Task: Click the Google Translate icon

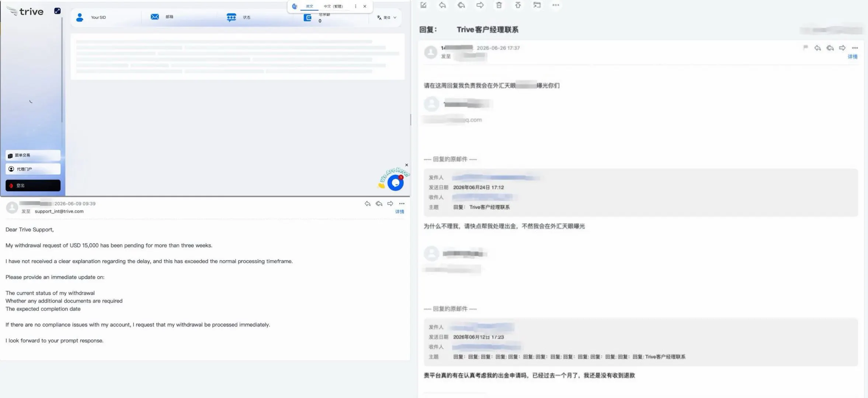Action: [294, 6]
